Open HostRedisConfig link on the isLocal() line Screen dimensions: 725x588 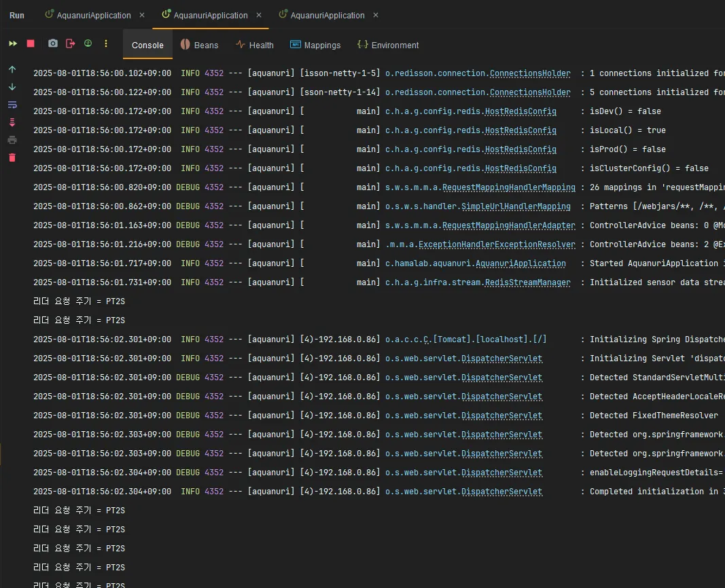pos(520,130)
